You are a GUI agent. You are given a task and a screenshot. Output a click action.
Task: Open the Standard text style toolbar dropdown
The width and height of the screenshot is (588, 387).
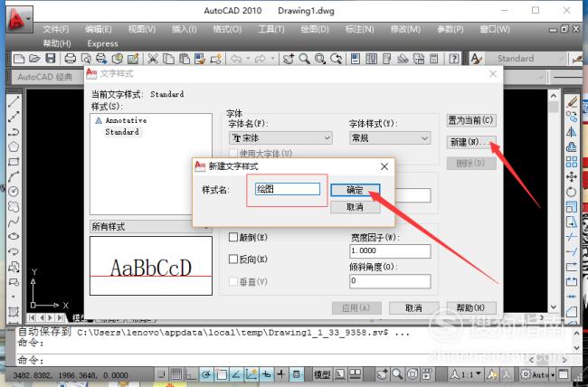click(526, 59)
